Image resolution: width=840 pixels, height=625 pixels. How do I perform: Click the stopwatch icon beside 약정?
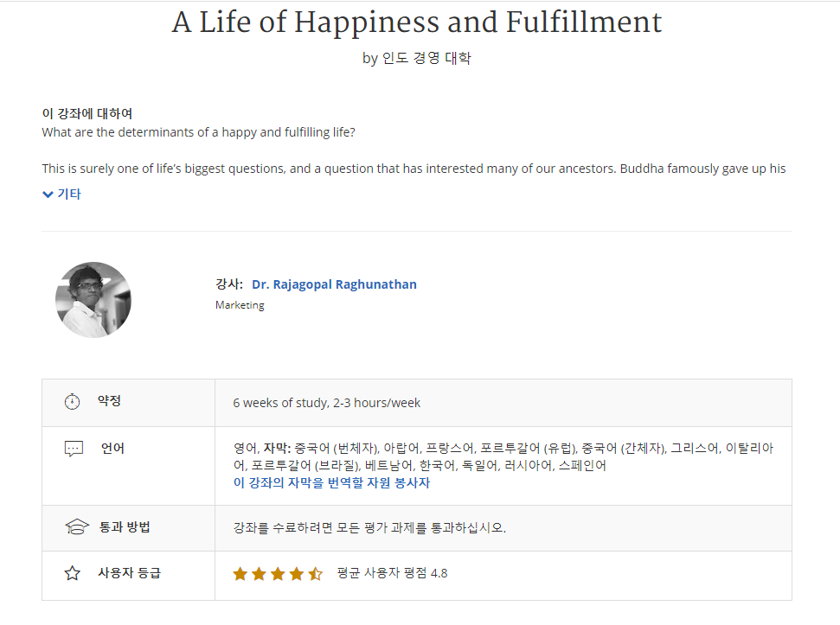coord(73,401)
